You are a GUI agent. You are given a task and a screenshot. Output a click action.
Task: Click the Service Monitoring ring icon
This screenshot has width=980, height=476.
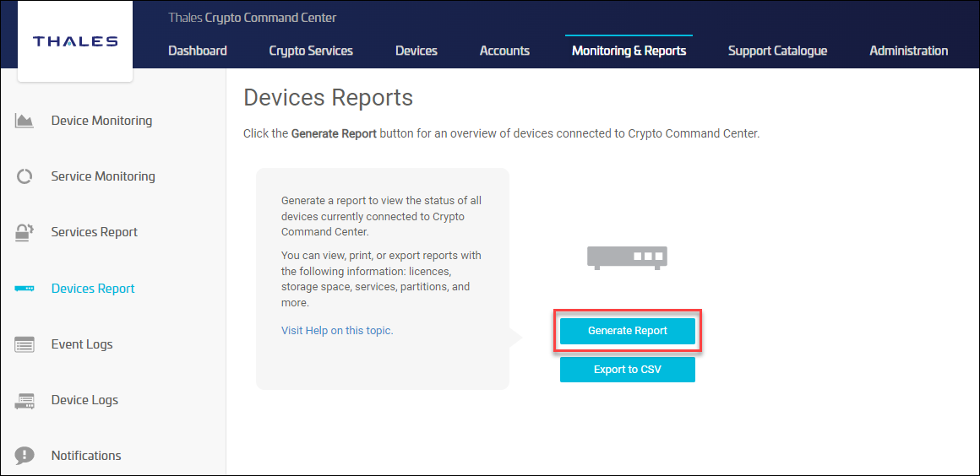tap(24, 176)
